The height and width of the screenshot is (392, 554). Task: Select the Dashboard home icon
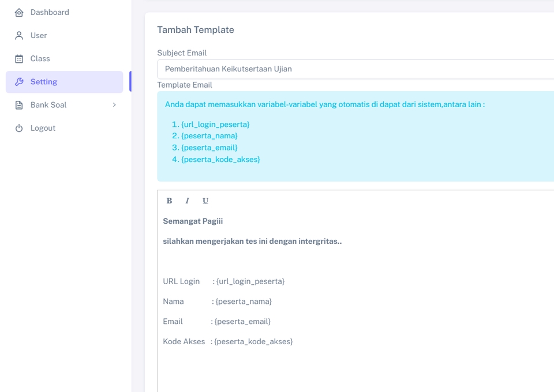point(18,12)
